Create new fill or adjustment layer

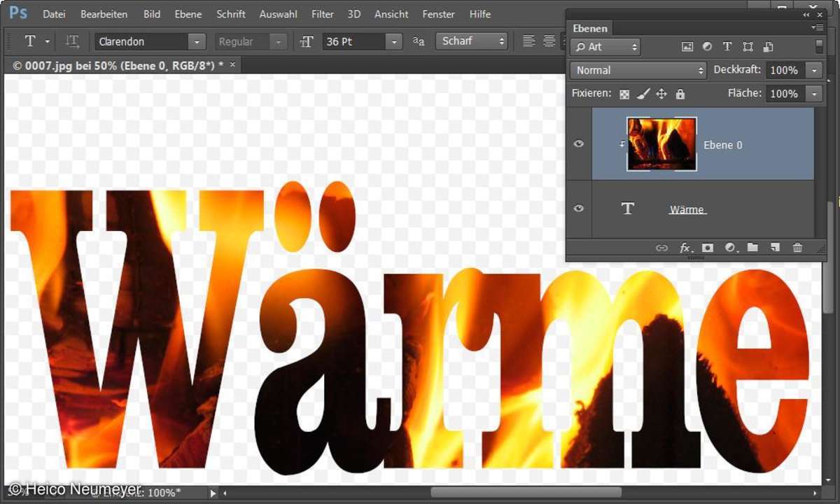[x=731, y=248]
